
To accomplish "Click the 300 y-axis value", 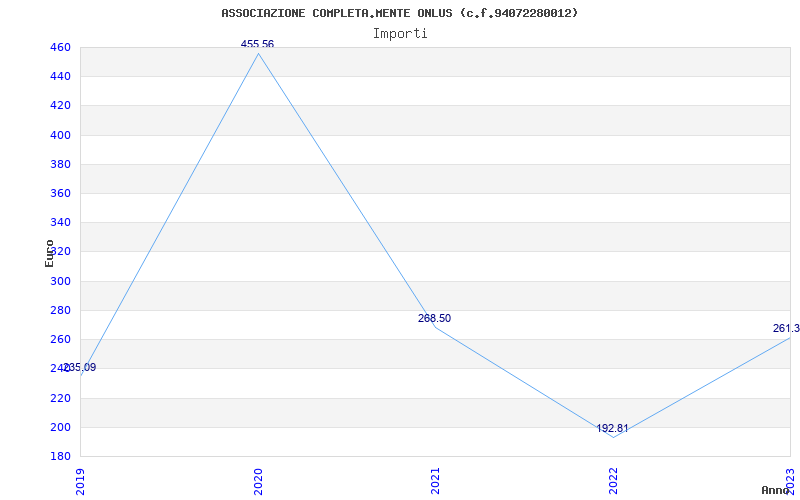I will [x=60, y=281].
